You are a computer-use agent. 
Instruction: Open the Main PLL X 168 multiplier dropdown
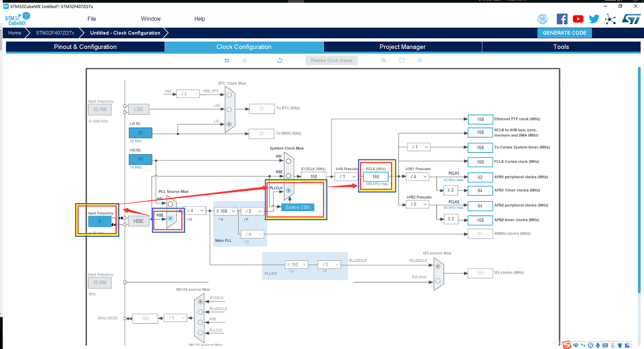[225, 211]
